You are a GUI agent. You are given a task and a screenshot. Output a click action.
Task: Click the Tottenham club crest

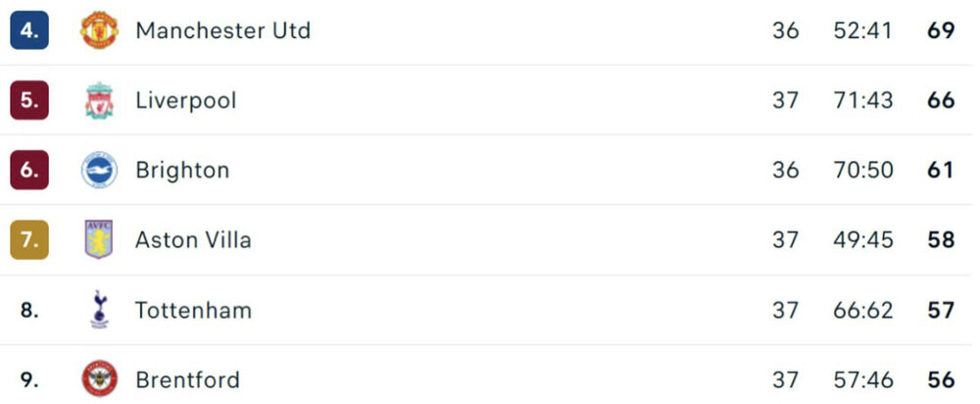tap(98, 311)
